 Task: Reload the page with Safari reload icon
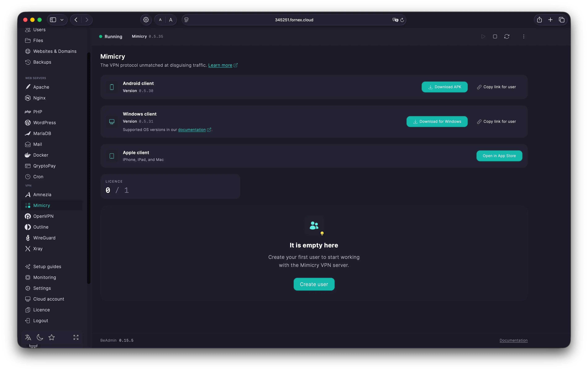click(x=402, y=20)
